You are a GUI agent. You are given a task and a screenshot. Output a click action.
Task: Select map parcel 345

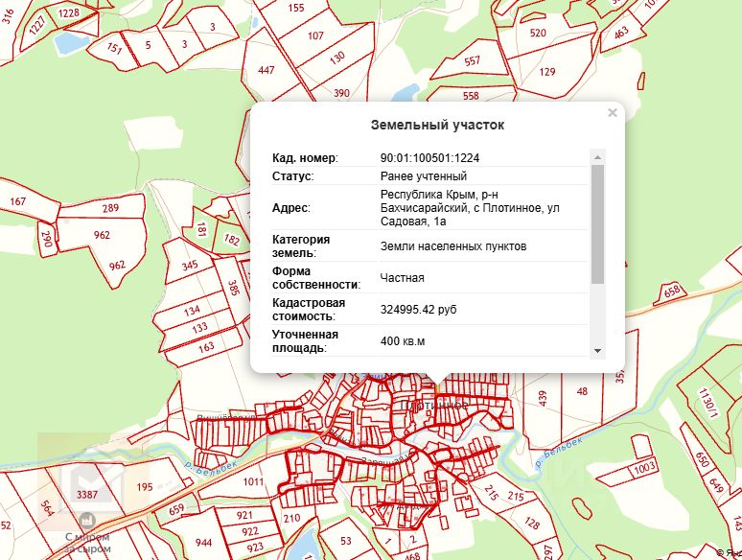click(x=190, y=265)
